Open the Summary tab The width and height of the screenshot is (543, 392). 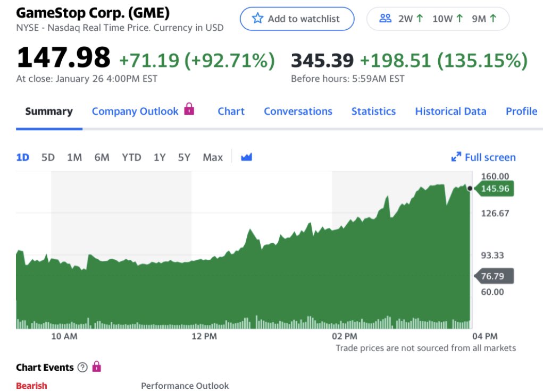(x=49, y=112)
